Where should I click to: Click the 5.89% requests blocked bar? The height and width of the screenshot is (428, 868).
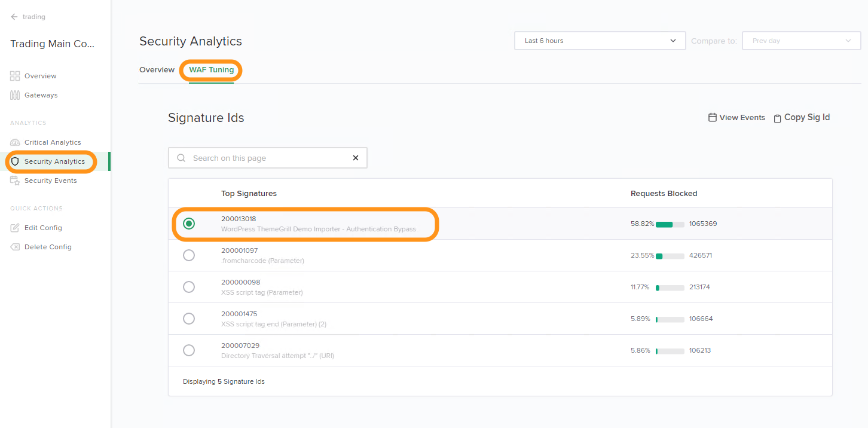(670, 319)
